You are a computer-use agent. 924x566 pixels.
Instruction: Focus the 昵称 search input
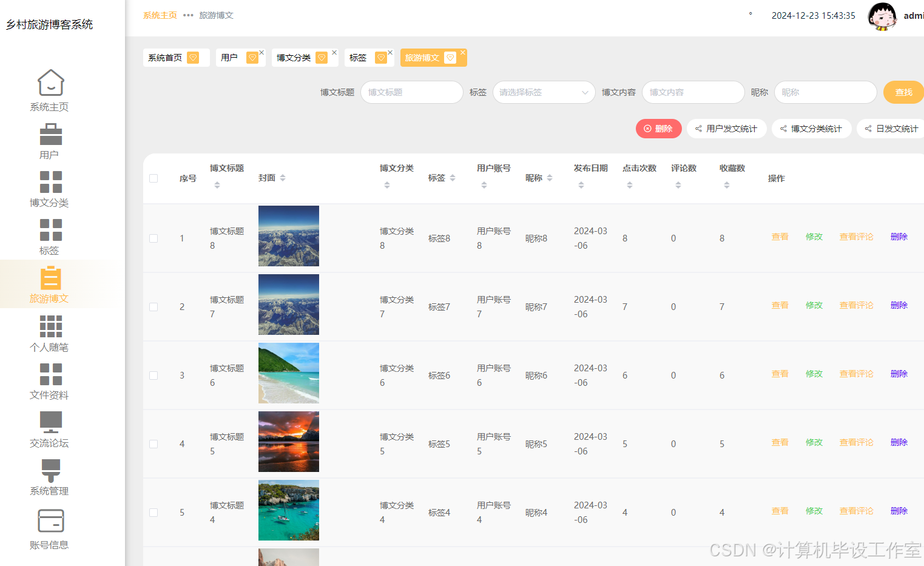[826, 92]
